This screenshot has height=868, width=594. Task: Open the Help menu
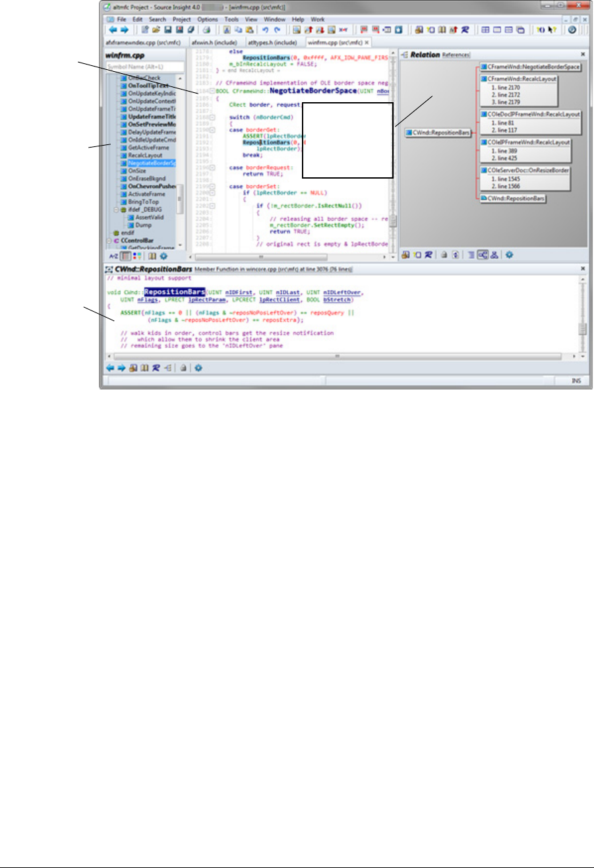[x=298, y=19]
